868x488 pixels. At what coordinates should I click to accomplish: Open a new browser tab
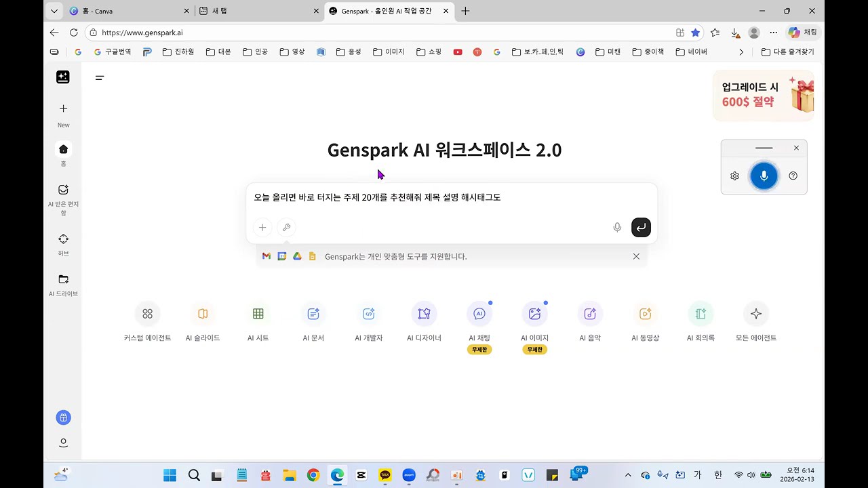tap(465, 11)
